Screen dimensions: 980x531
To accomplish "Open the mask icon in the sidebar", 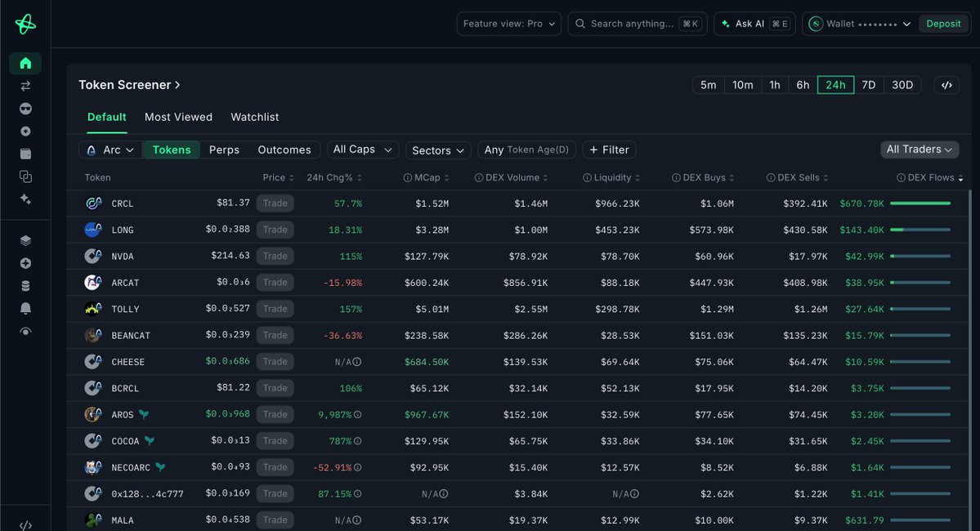I will 25,109.
